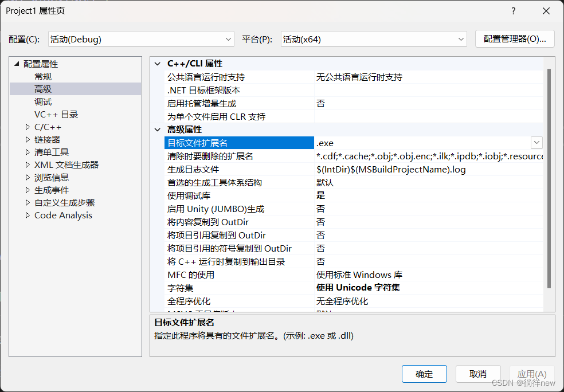Expand the 清单工具 tree node
564x392 pixels.
28,152
